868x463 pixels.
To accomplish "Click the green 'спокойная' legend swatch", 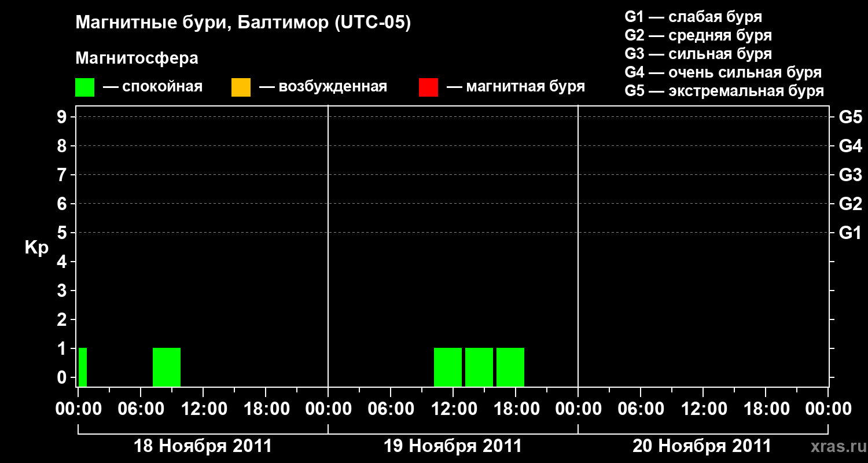I will pos(85,87).
